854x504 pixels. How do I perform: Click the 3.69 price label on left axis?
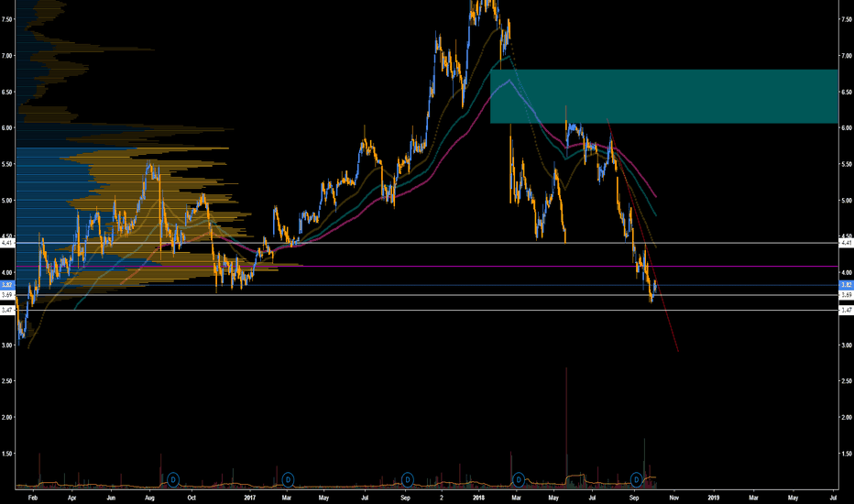click(x=7, y=295)
